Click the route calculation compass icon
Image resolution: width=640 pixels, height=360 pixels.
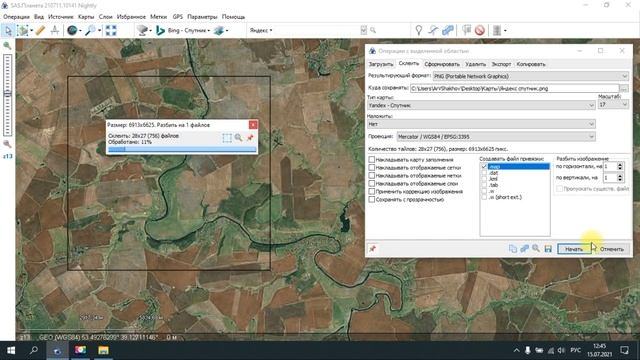click(x=55, y=30)
